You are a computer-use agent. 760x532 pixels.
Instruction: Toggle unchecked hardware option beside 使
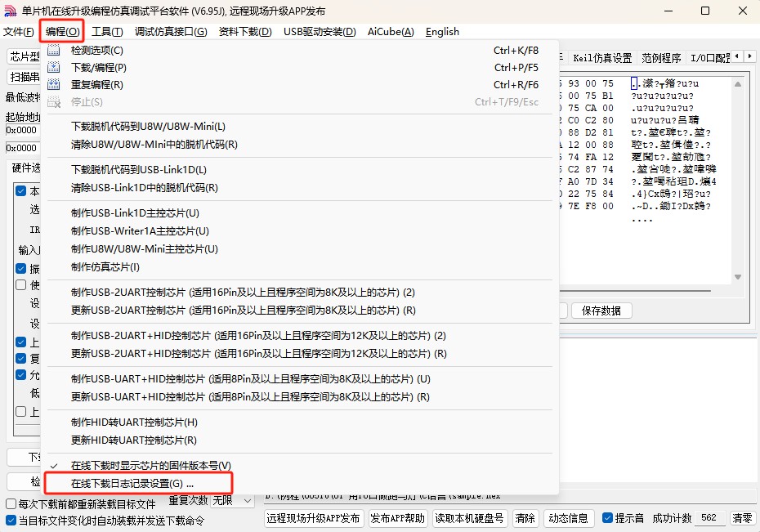(x=21, y=284)
